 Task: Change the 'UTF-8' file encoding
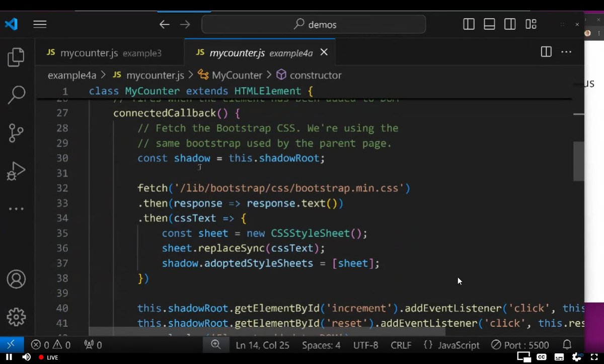coord(366,345)
